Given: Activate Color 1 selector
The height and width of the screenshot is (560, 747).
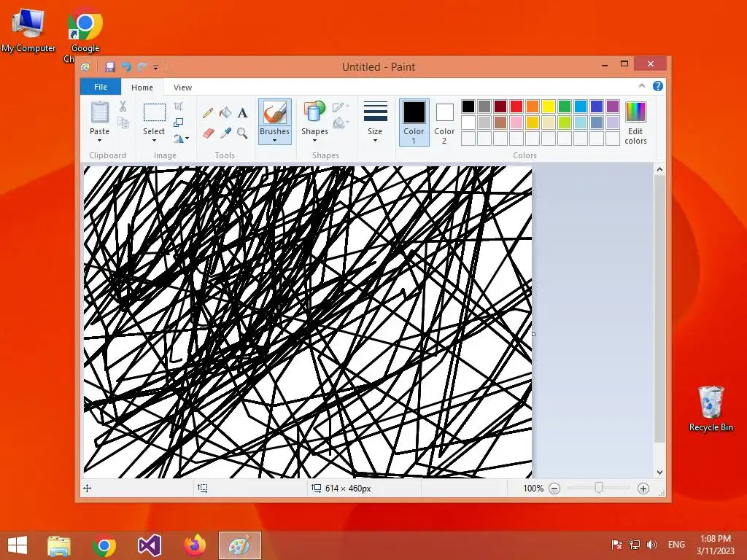Looking at the screenshot, I should [414, 122].
